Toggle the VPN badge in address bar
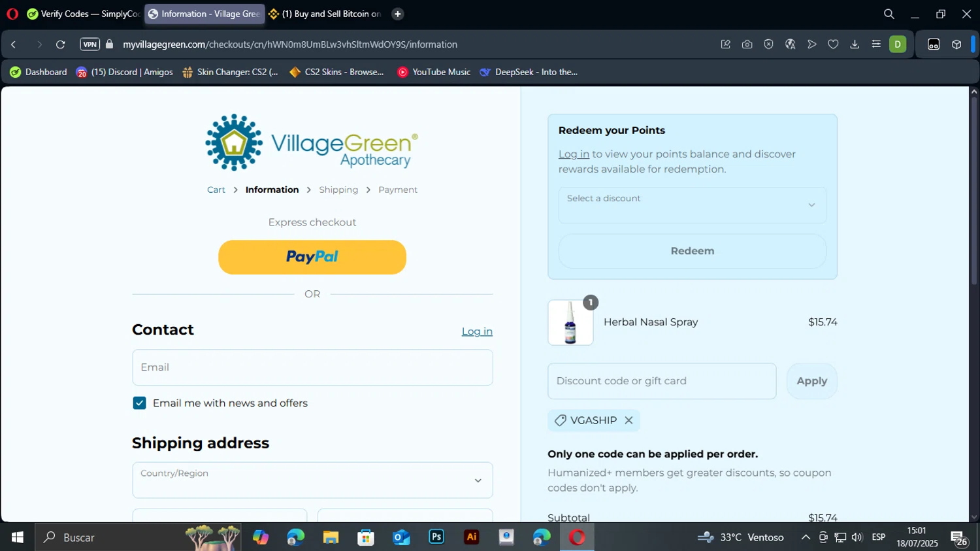Viewport: 980px width, 551px height. tap(90, 44)
